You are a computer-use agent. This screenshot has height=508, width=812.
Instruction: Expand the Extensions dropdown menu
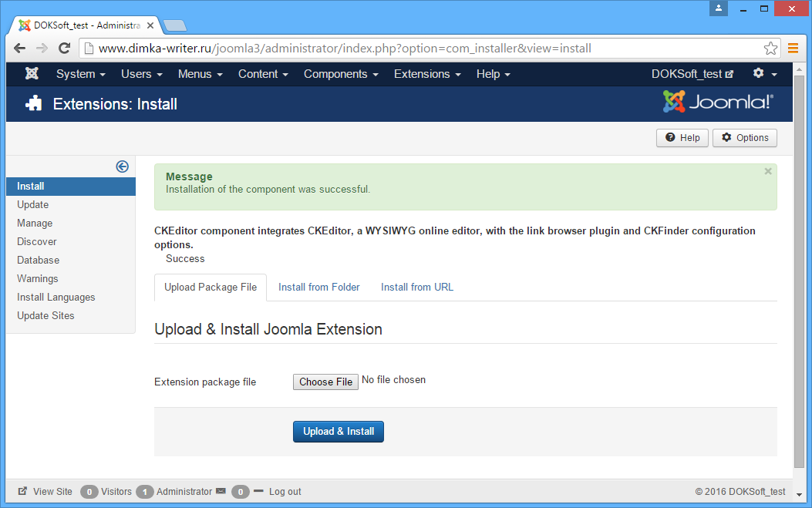point(426,74)
